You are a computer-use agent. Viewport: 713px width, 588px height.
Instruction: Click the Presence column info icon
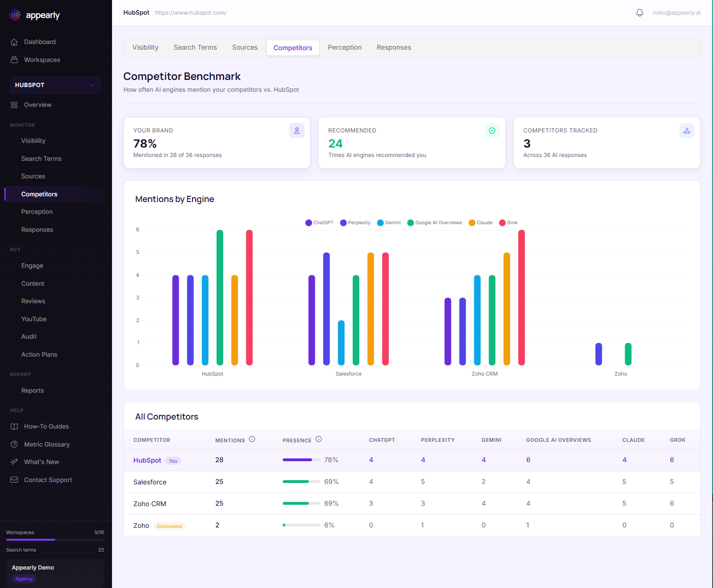pyautogui.click(x=319, y=439)
